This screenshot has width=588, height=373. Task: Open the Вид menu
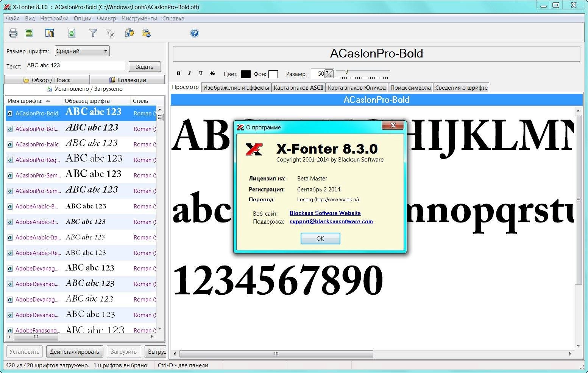30,18
